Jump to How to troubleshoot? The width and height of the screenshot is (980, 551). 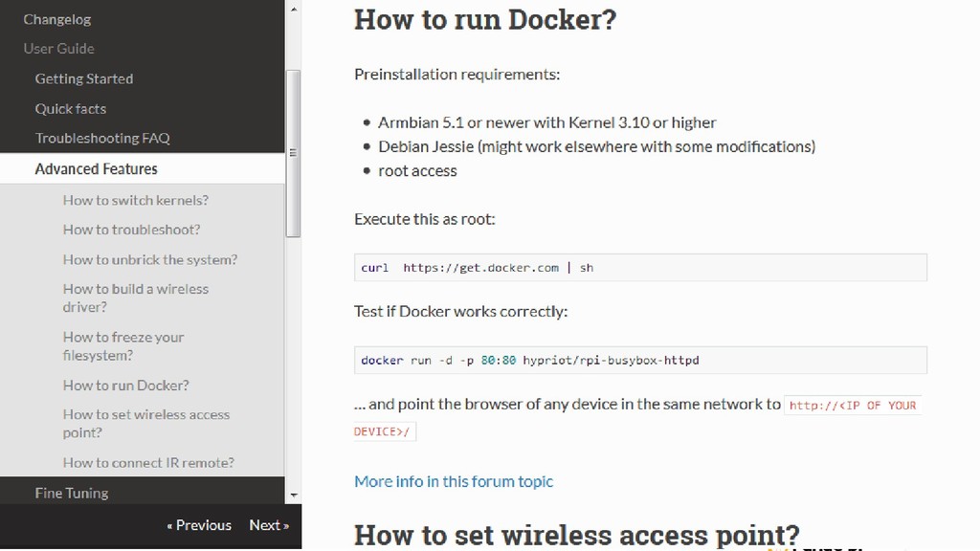[x=131, y=230]
